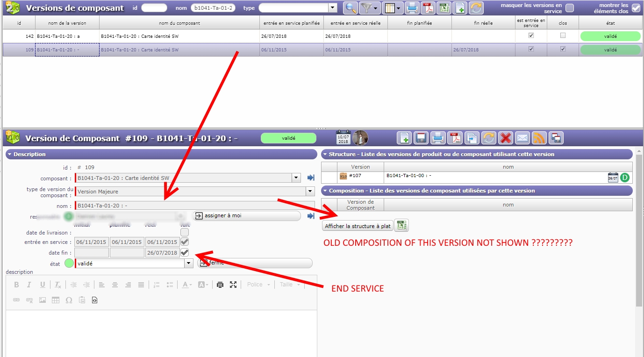The width and height of the screenshot is (644, 357).
Task: Insert a table in description editor
Action: pos(56,300)
